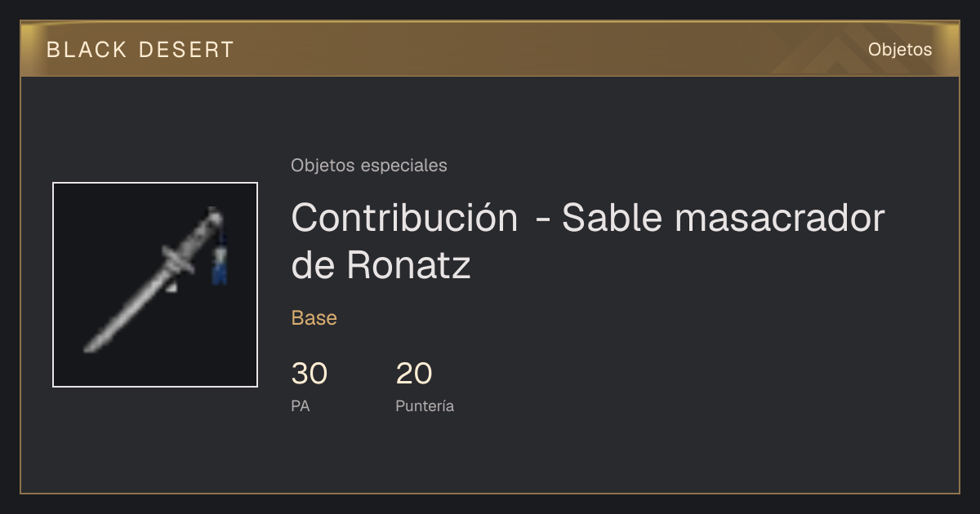The image size is (980, 514).
Task: Click the PA stat label
Action: (x=301, y=405)
